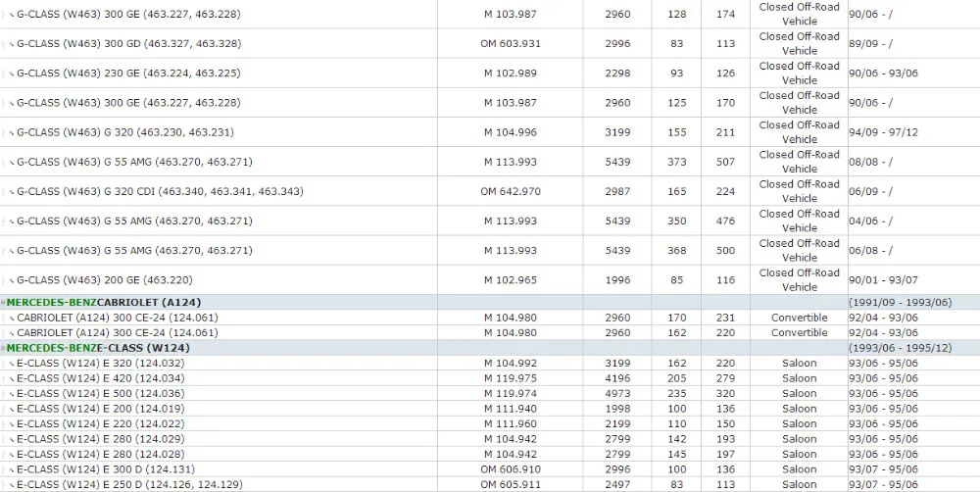Select the CABRIOLET 300 CE-24 row with 231 hp

coord(118,318)
